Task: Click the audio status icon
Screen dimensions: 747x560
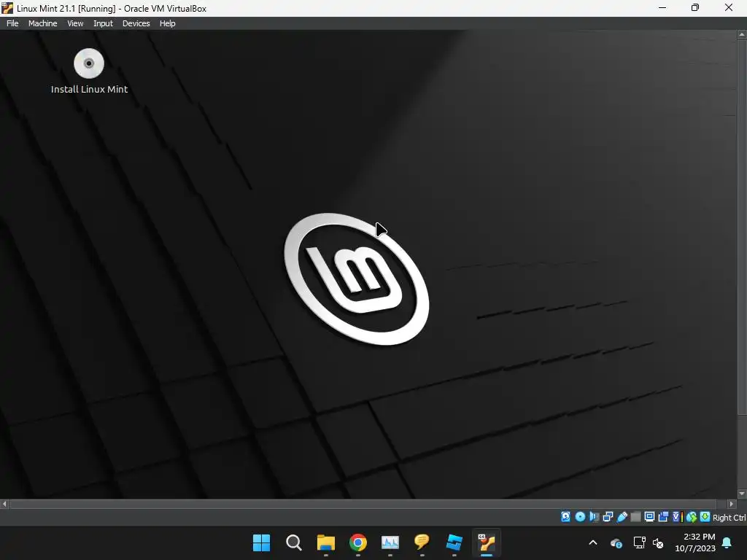Action: click(594, 517)
